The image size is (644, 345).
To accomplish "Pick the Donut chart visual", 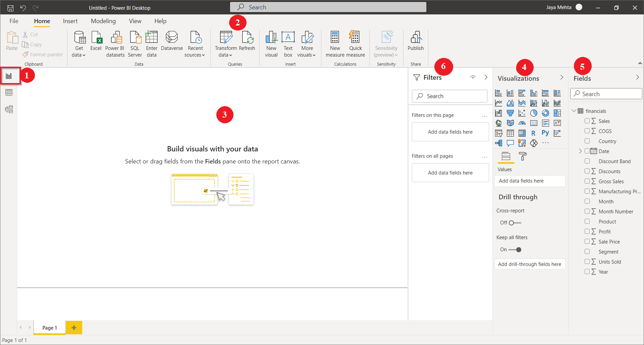I will click(x=545, y=113).
